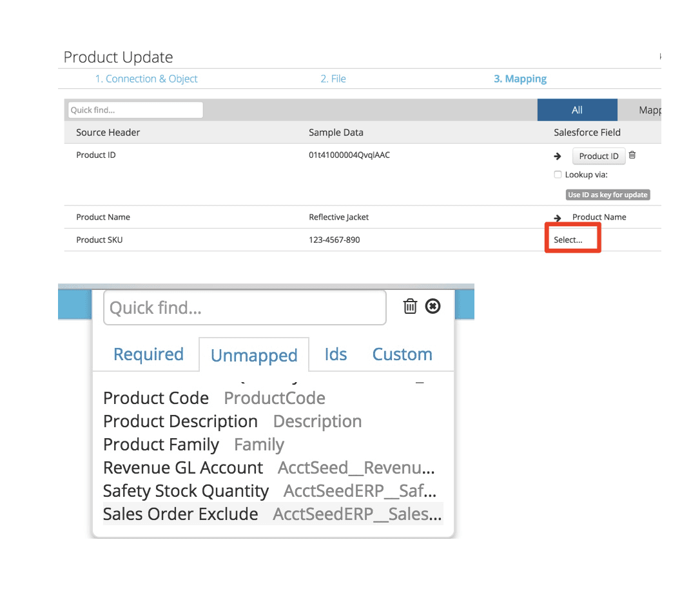Click the arrow icon next to Product Name
691x616 pixels.
pos(557,217)
